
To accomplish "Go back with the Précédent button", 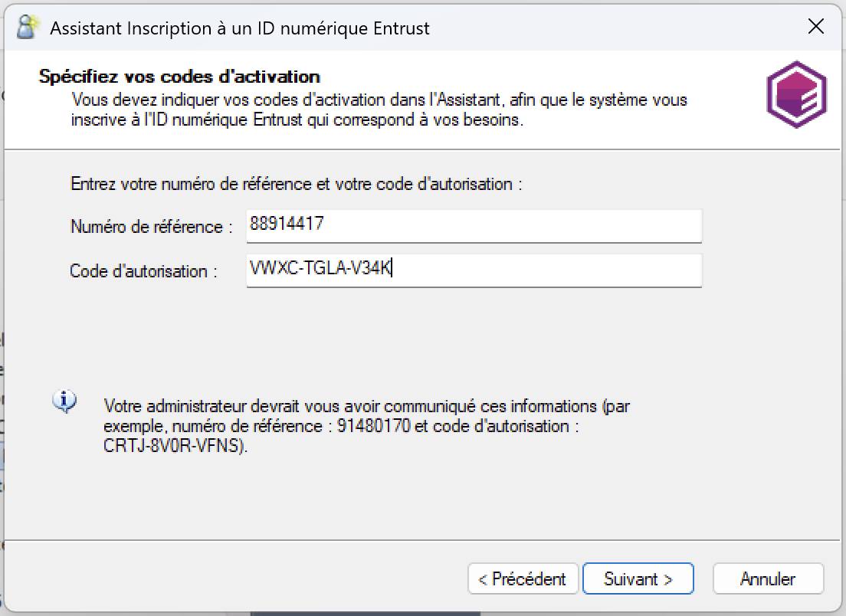I will click(x=521, y=578).
